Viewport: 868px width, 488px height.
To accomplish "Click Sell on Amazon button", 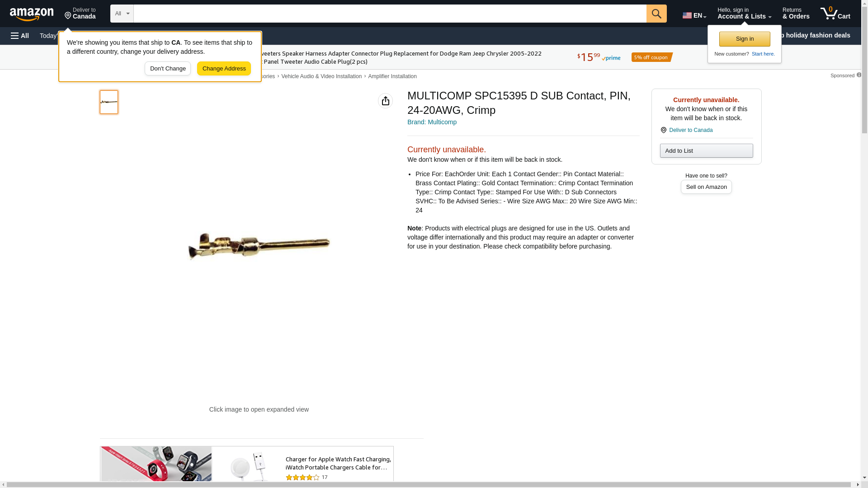I will tap(706, 187).
